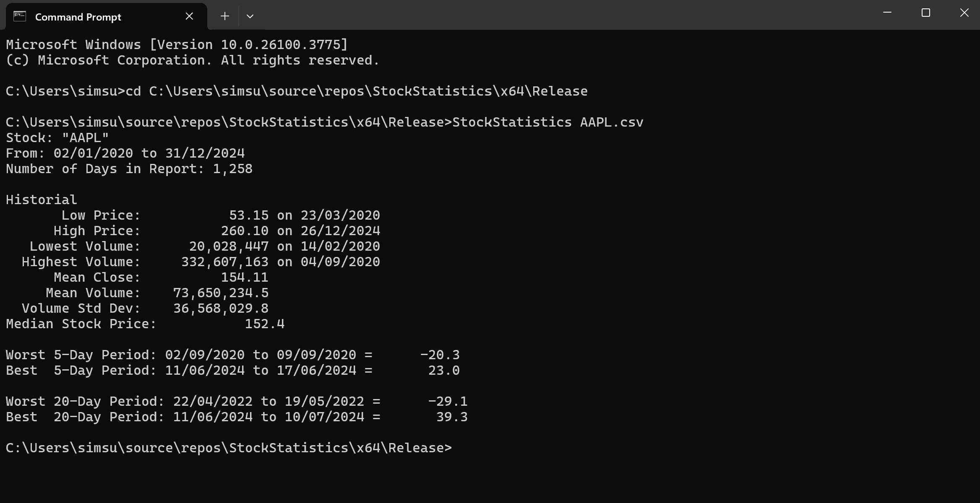Viewport: 980px width, 503px height.
Task: Click the Highest Volume figure 332,607,163
Action: pos(224,262)
